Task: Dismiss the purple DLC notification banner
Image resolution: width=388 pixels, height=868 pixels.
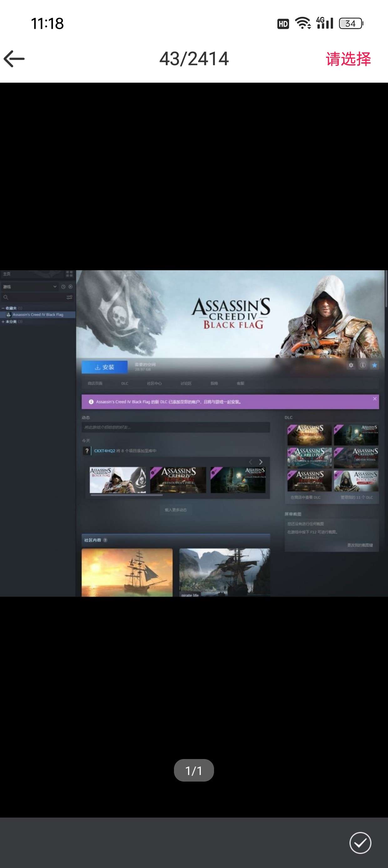Action: [x=375, y=399]
